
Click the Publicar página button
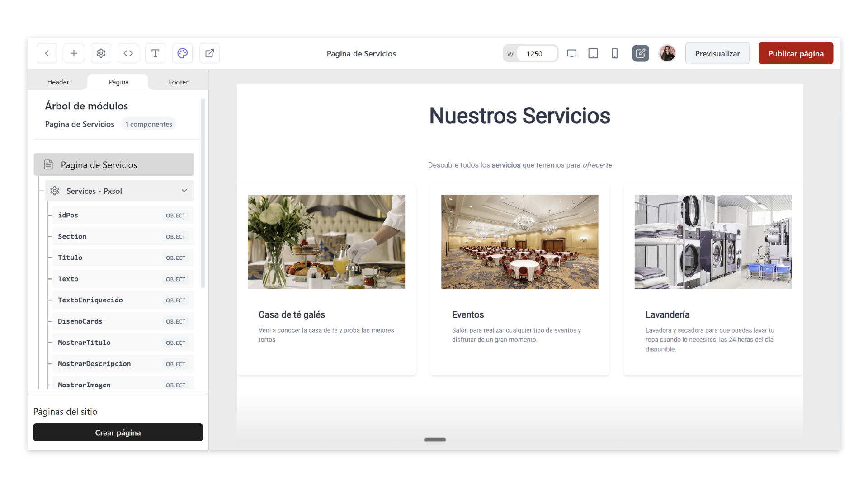tap(795, 53)
